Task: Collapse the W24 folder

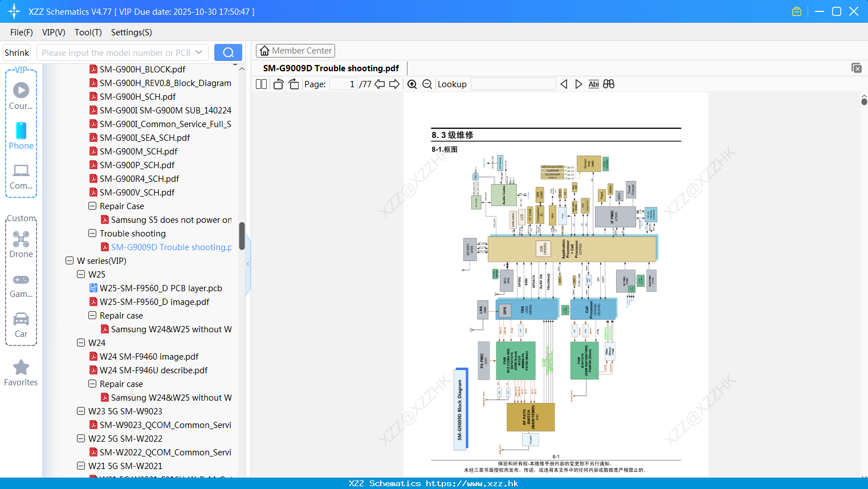Action: point(81,343)
